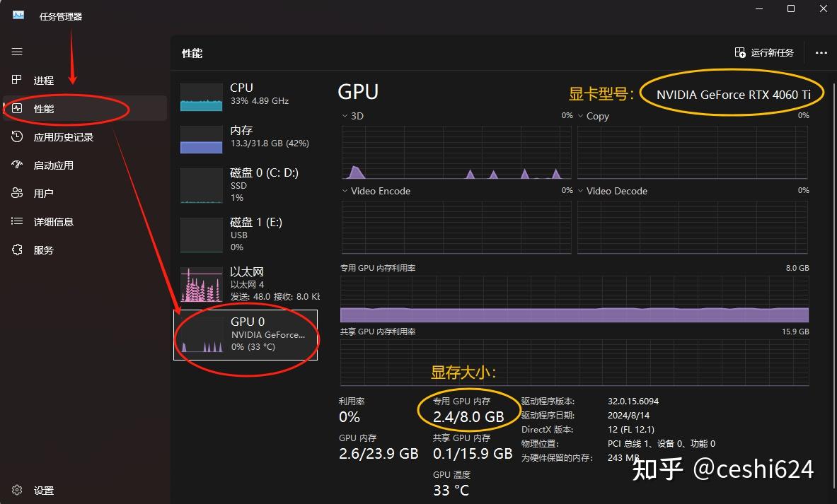This screenshot has height=504, width=837.
Task: Select the GPU 0 thumbnail graph
Action: pyautogui.click(x=201, y=335)
